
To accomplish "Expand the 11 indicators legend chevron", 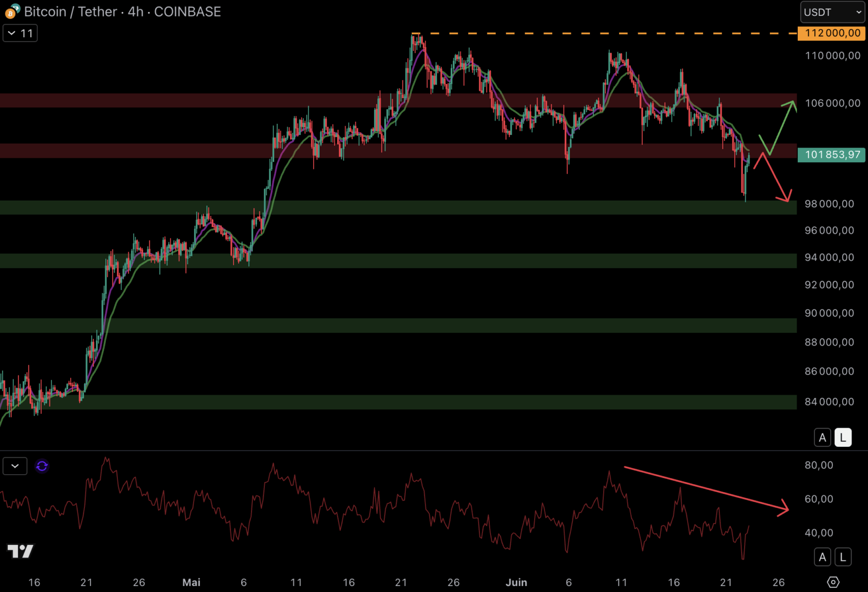I will tap(20, 33).
